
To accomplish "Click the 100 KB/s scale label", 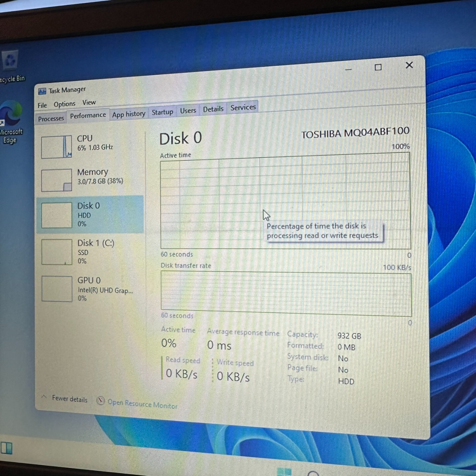I will coord(397,267).
